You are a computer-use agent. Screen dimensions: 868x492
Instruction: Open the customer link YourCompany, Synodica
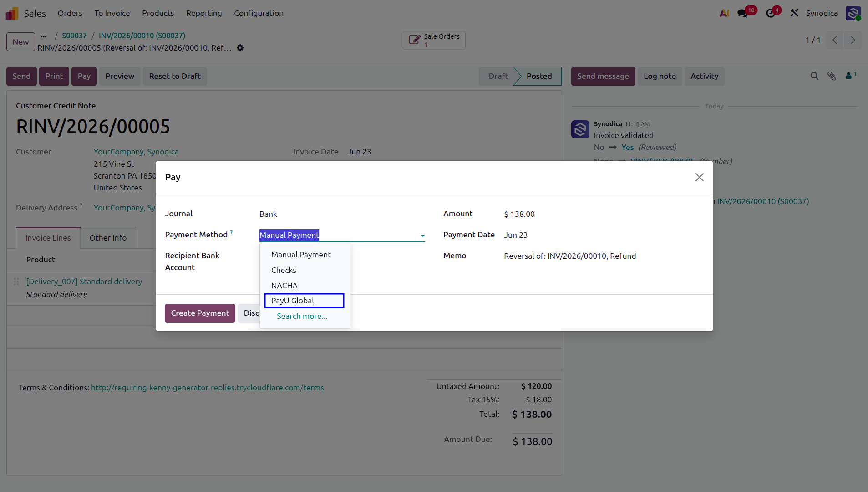coord(136,152)
